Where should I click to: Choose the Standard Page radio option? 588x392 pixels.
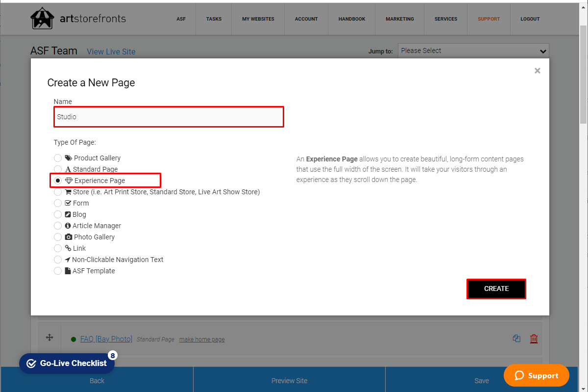58,169
